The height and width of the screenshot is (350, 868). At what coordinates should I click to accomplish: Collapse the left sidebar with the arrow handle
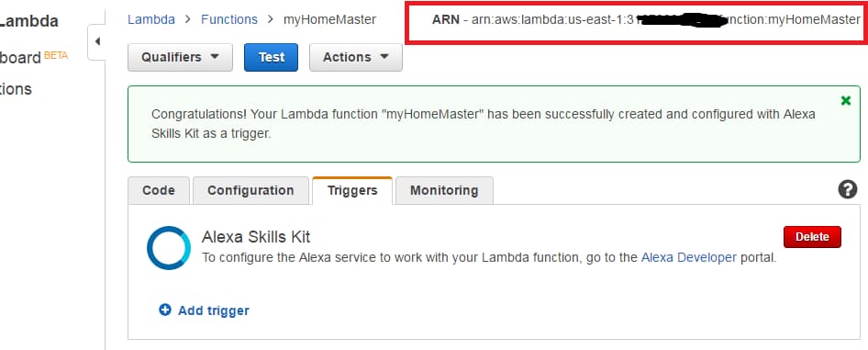[x=97, y=42]
